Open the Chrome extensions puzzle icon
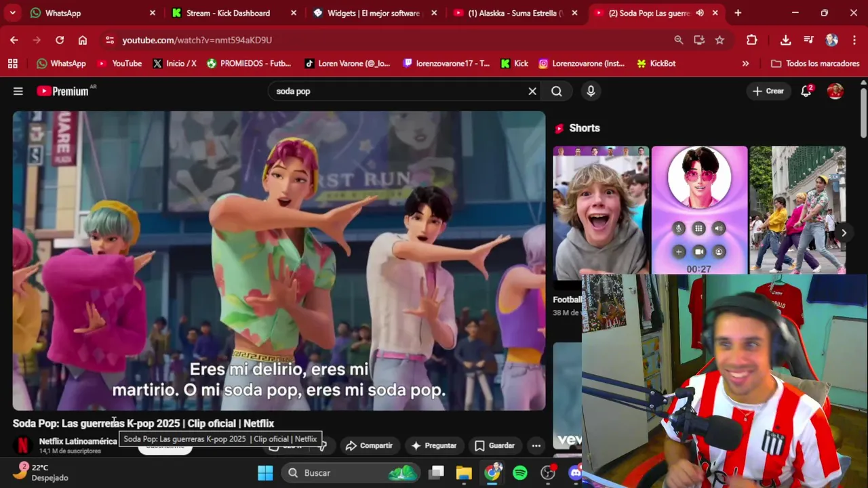Image resolution: width=868 pixels, height=488 pixels. tap(752, 40)
